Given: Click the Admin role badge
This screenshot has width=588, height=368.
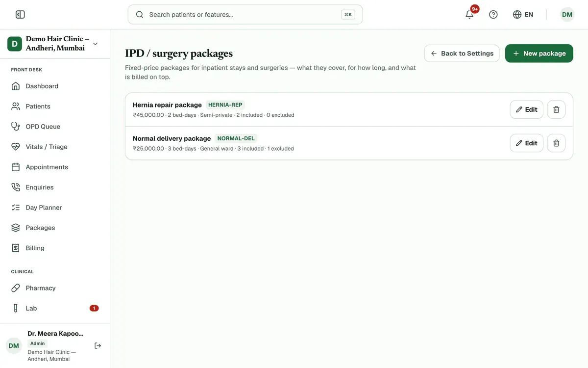Looking at the screenshot, I should pyautogui.click(x=38, y=343).
